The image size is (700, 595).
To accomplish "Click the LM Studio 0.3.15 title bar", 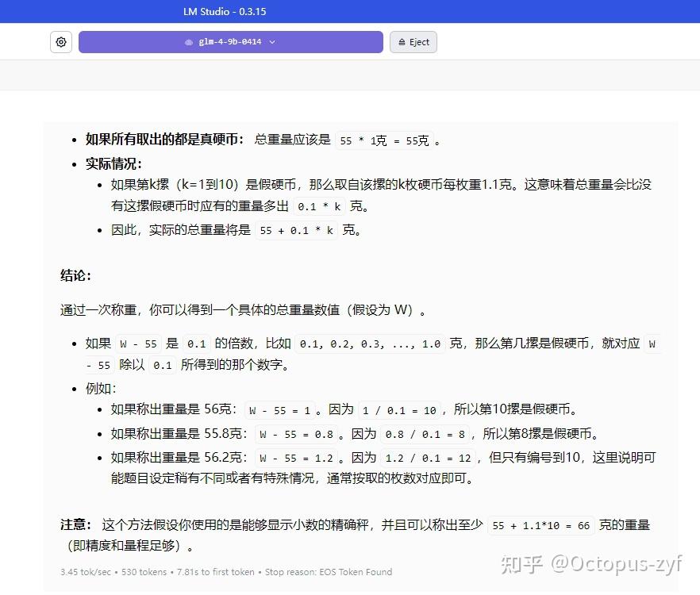I will click(225, 11).
